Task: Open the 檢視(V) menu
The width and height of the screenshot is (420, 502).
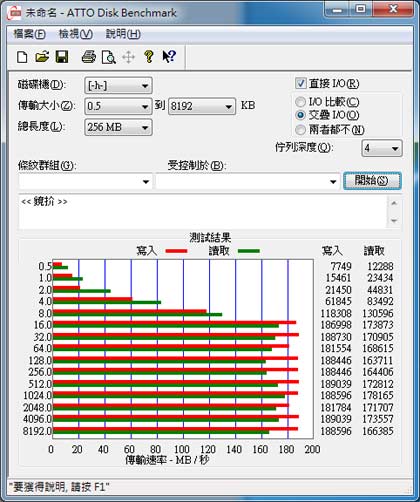Action: pyautogui.click(x=76, y=34)
